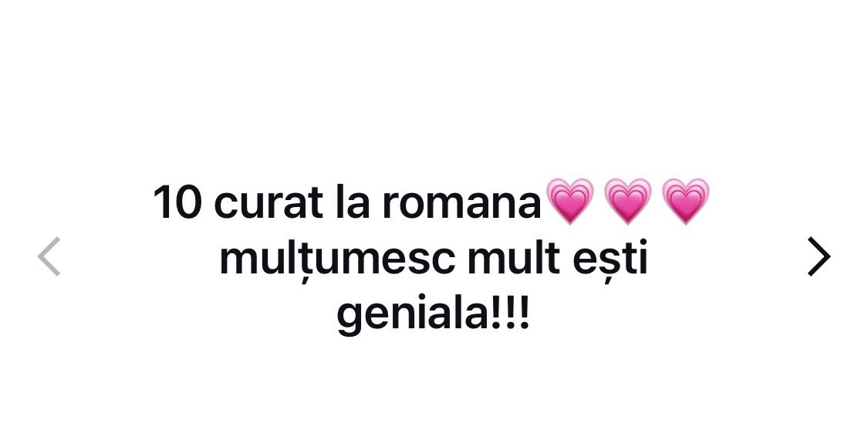Click the middle pink heart emoji

(x=627, y=201)
